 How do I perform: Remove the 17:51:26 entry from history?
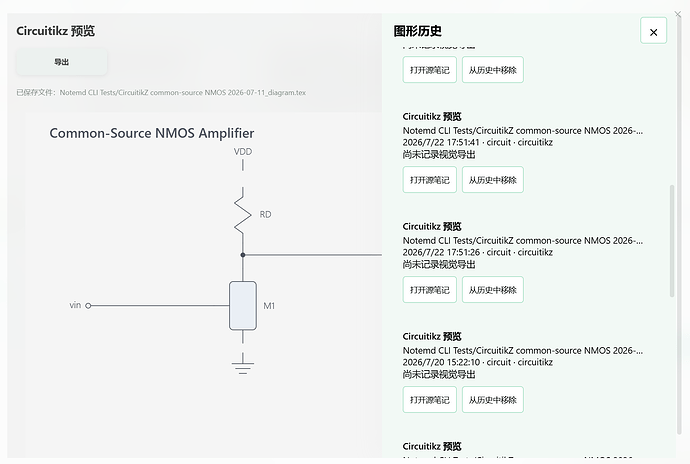click(x=492, y=290)
